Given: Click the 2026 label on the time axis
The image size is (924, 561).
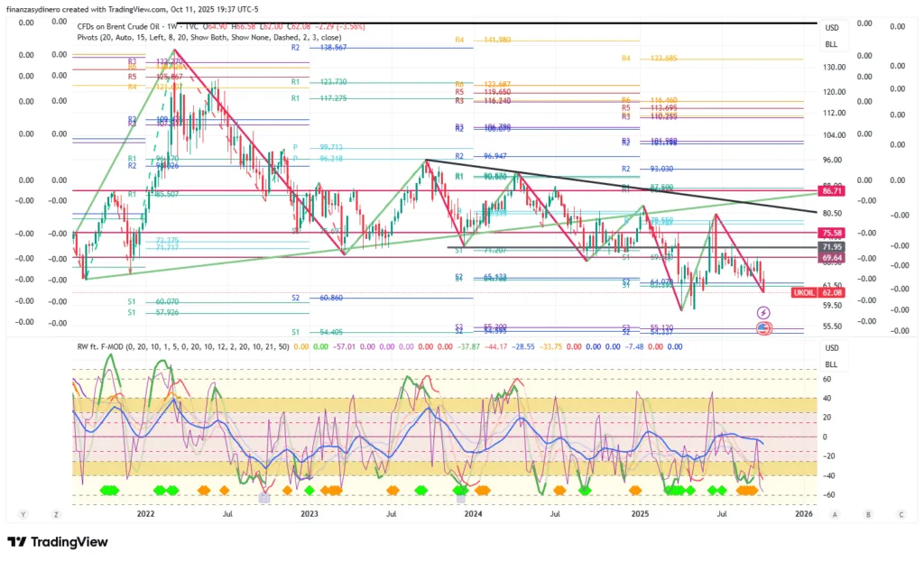Looking at the screenshot, I should pyautogui.click(x=803, y=514).
